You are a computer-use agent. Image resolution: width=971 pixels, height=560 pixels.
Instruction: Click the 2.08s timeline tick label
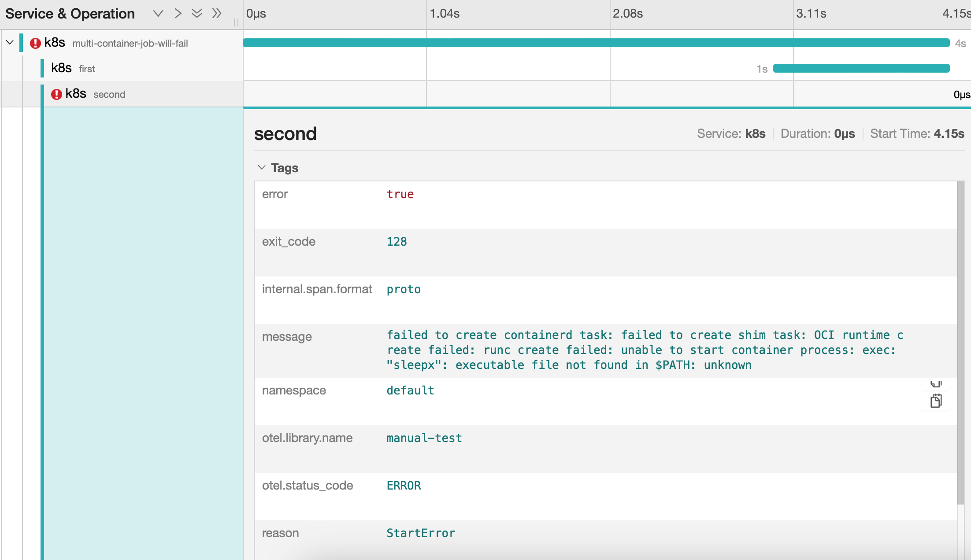(x=628, y=14)
